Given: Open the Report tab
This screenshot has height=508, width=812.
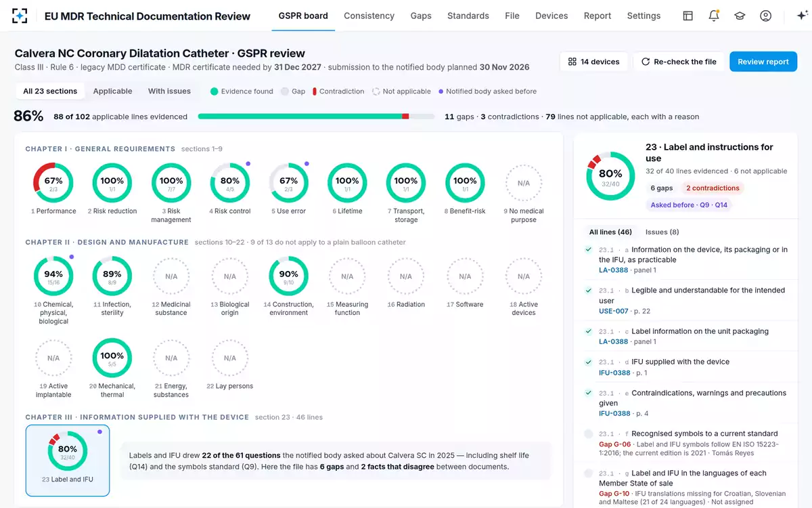Looking at the screenshot, I should [x=597, y=16].
